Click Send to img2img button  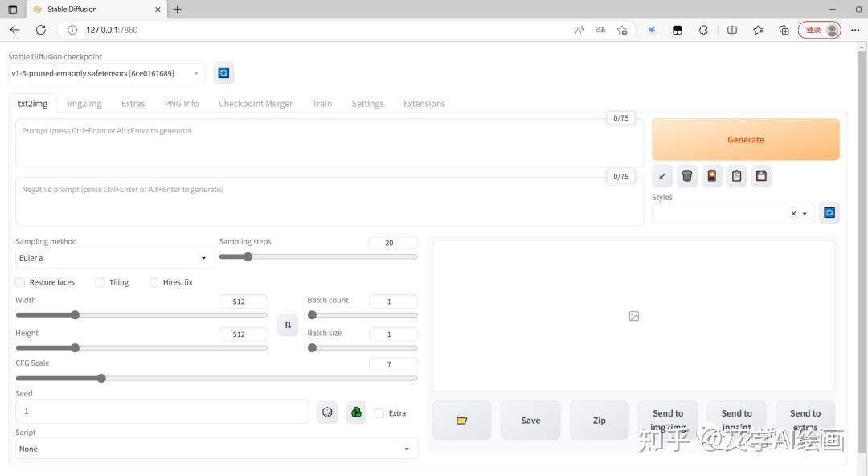coord(668,420)
